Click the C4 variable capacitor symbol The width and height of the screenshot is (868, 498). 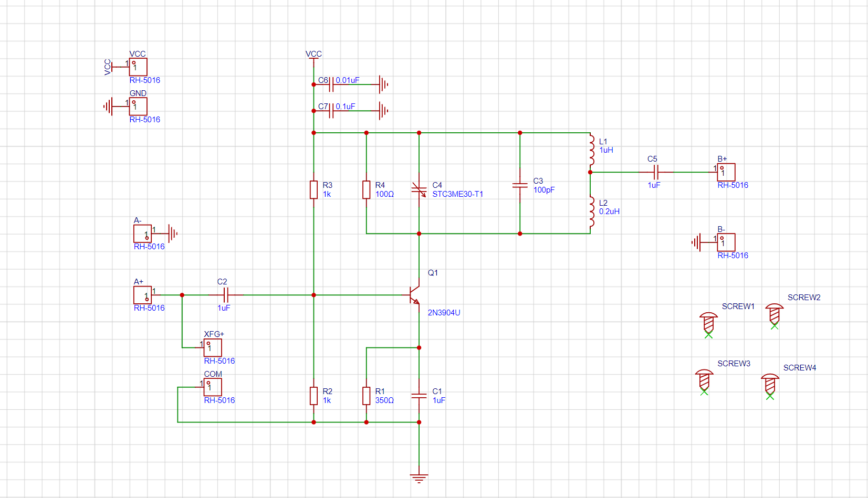(419, 189)
